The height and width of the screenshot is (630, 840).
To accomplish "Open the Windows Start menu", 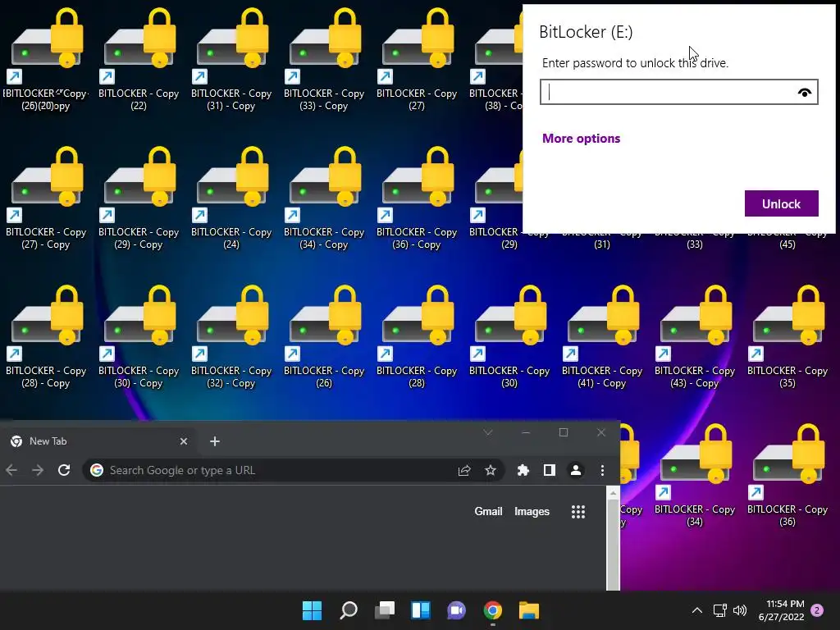I will [312, 610].
